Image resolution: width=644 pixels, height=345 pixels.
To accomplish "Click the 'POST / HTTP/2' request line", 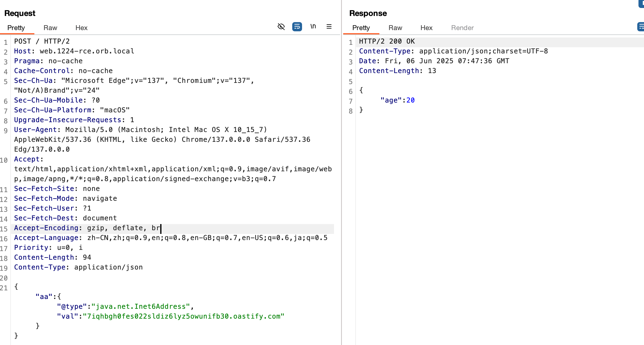I will point(42,41).
